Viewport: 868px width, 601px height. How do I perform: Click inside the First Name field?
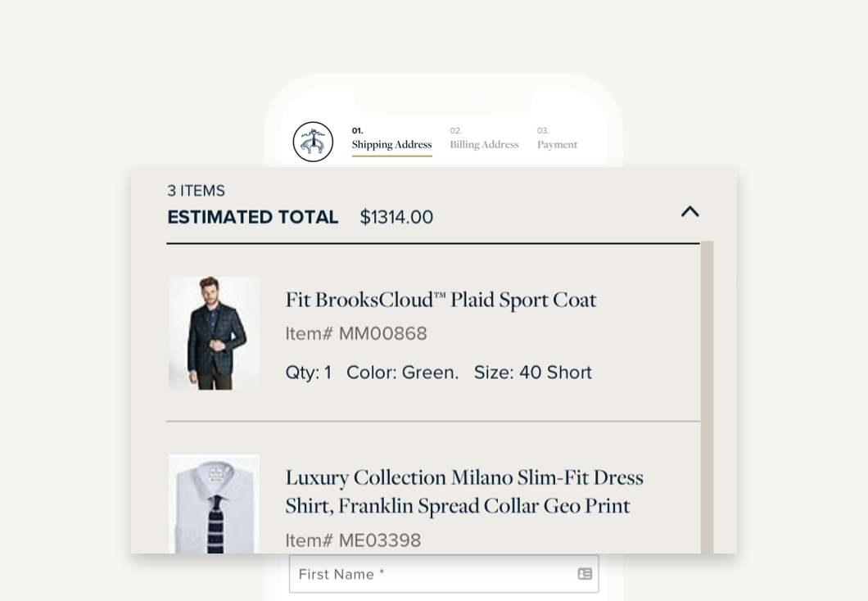tap(443, 574)
